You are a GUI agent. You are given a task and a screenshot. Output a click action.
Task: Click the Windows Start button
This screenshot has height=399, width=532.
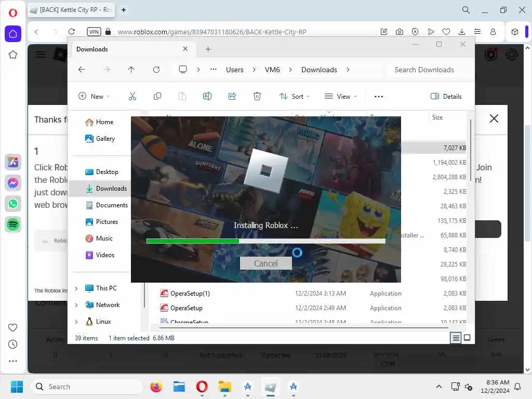point(17,387)
